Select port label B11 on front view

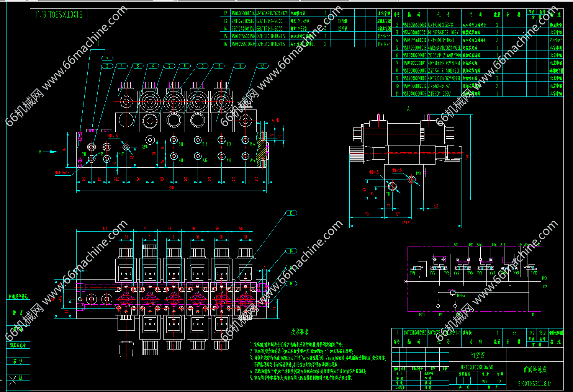point(181,144)
